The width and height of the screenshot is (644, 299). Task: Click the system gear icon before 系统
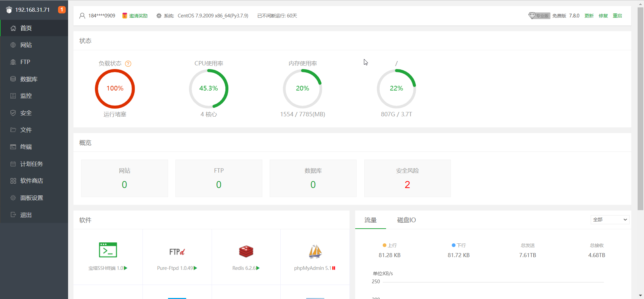[159, 16]
